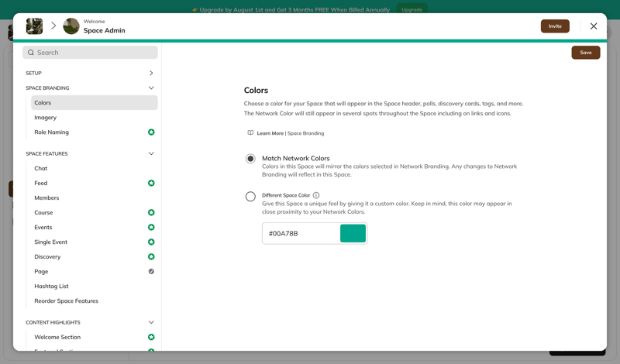Select Different Space Color radio button
This screenshot has width=620, height=364.
(x=250, y=197)
